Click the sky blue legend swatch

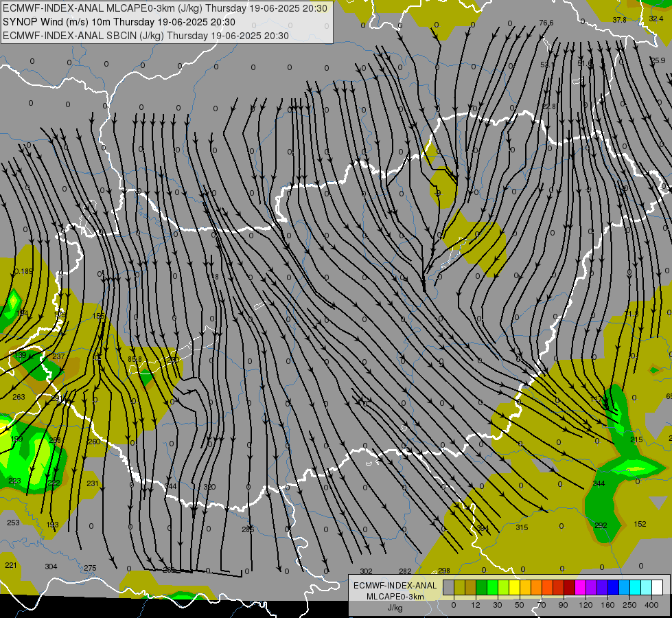coord(624,587)
